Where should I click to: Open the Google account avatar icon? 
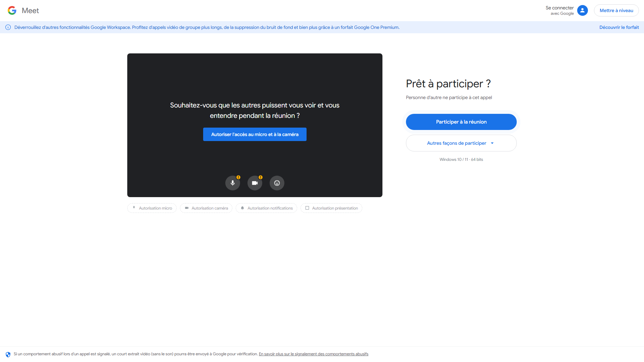582,10
